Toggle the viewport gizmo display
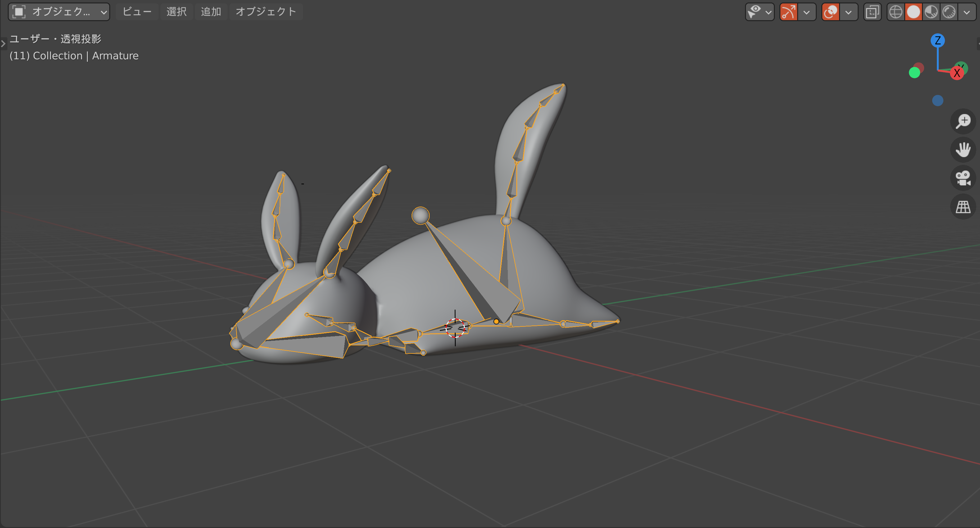Viewport: 980px width, 528px height. [789, 12]
